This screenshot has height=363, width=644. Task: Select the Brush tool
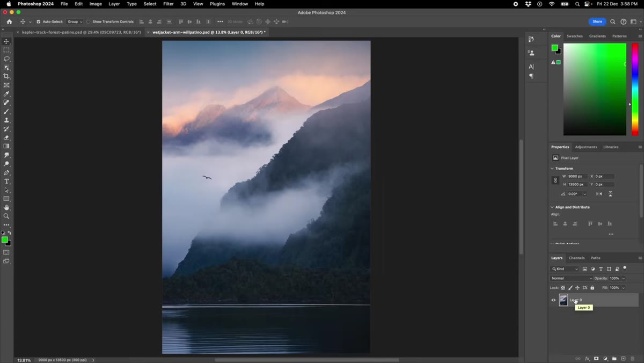[x=6, y=111]
